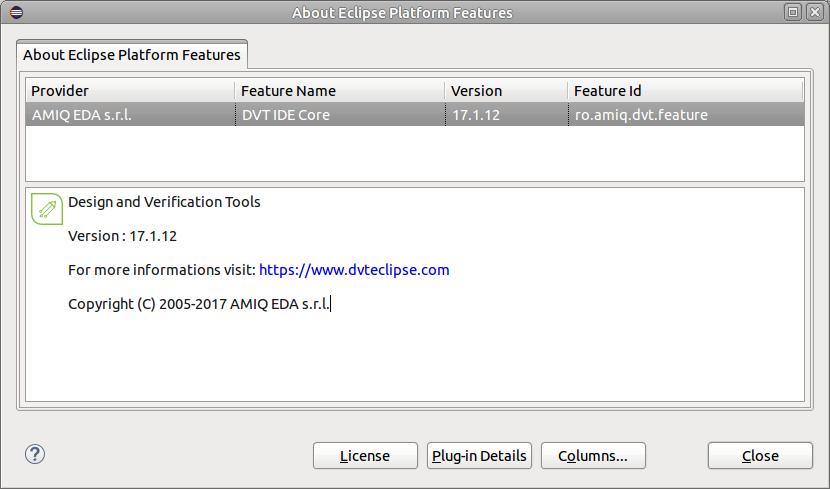This screenshot has width=830, height=489.
Task: Sort by the Feature Name column header
Action: pos(339,91)
